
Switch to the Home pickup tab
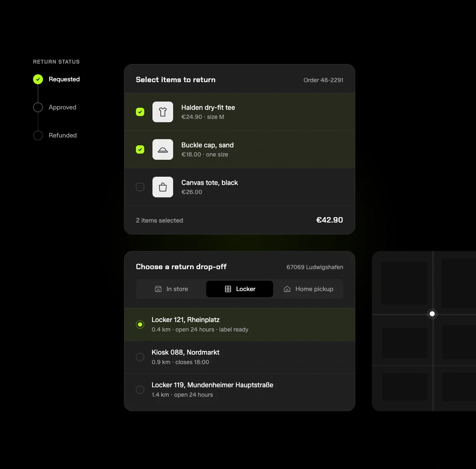(x=308, y=289)
